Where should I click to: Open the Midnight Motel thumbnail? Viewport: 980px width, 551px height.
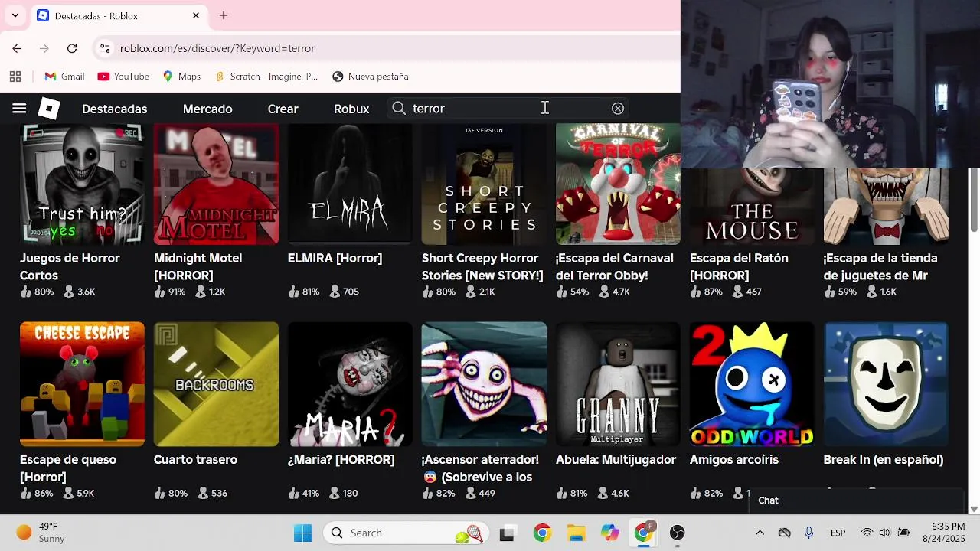216,184
